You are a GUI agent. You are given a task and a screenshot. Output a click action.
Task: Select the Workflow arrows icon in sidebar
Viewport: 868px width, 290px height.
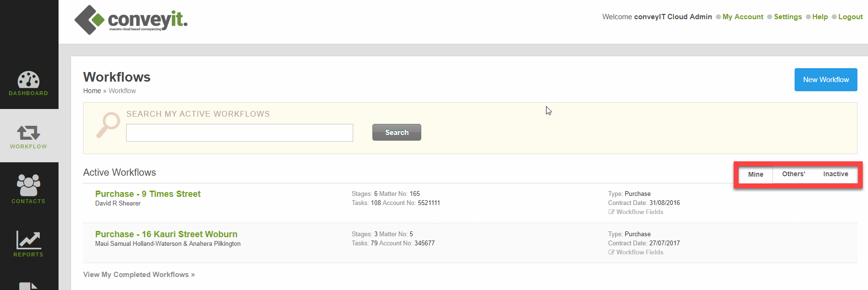click(x=28, y=133)
